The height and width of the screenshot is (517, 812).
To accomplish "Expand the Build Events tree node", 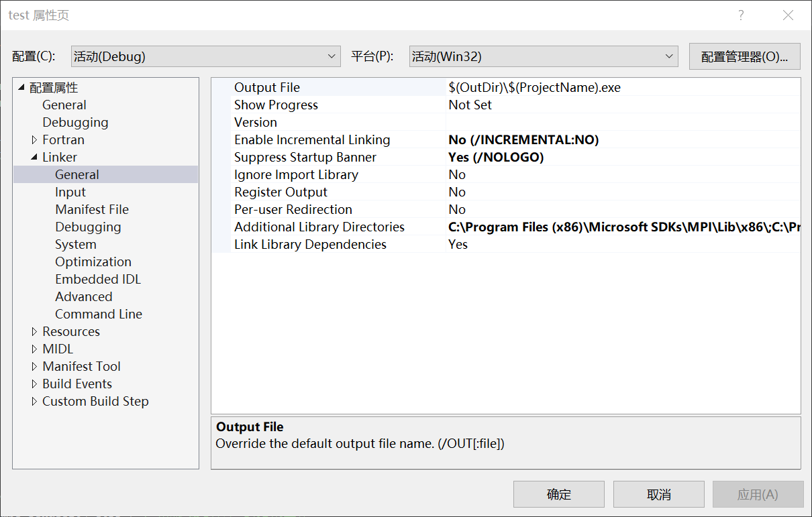I will [x=34, y=384].
